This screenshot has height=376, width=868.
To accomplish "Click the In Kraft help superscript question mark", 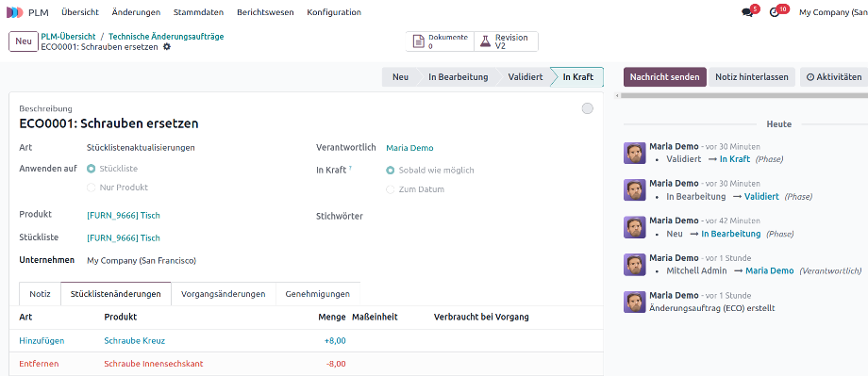I will click(350, 168).
